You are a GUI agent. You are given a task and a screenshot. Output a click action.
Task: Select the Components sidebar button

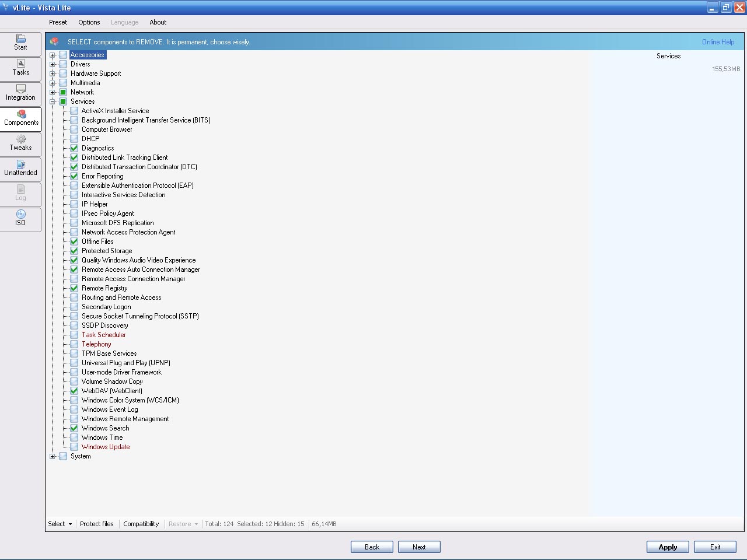coord(20,119)
